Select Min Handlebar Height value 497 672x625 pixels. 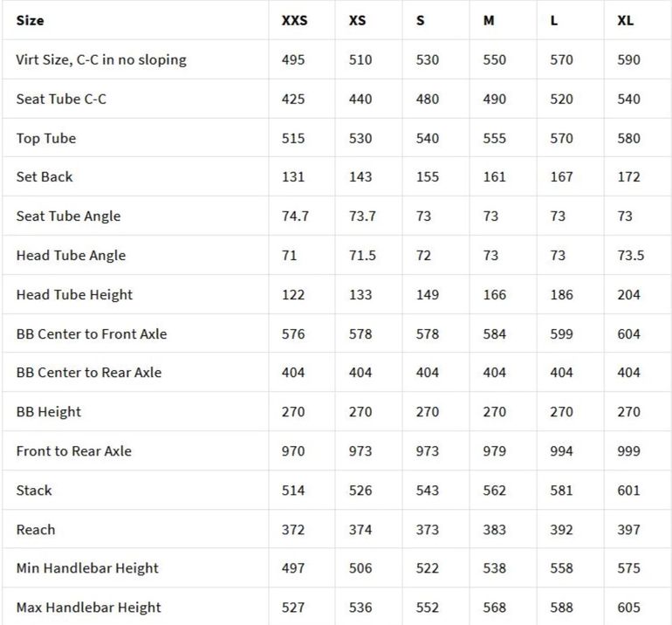point(293,567)
